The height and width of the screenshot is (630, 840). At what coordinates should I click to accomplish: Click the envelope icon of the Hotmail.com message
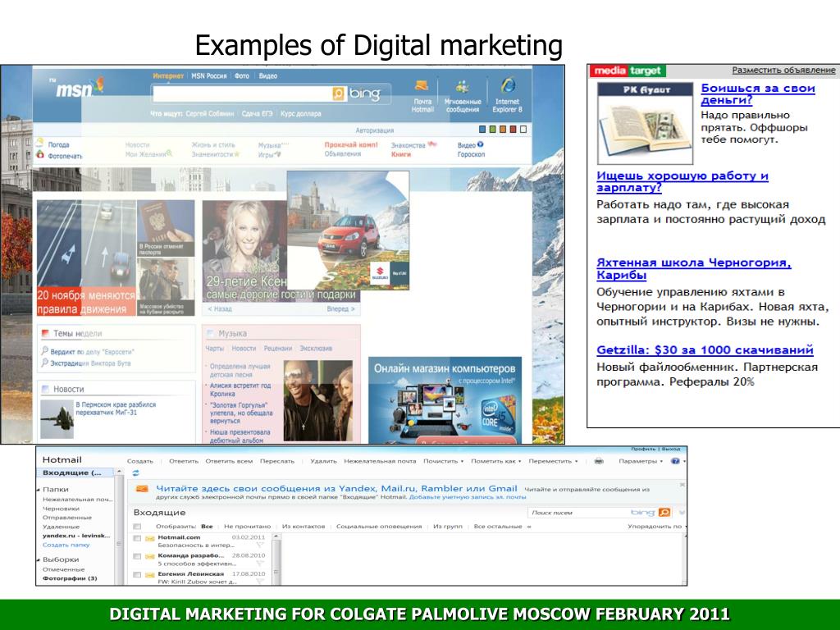pos(149,538)
